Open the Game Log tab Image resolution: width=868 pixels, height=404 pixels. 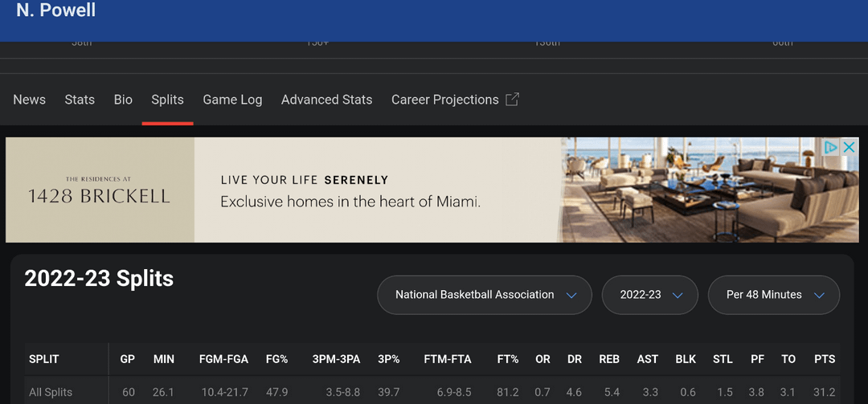pos(232,100)
